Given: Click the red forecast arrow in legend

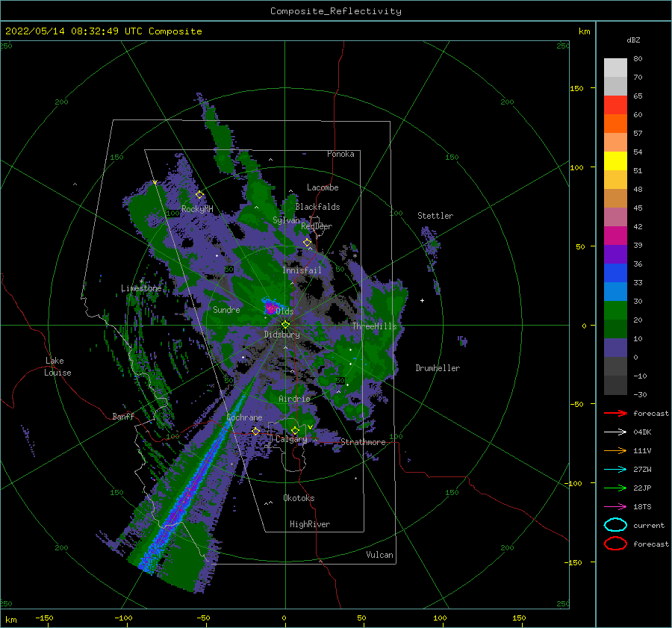Looking at the screenshot, I should tap(615, 413).
